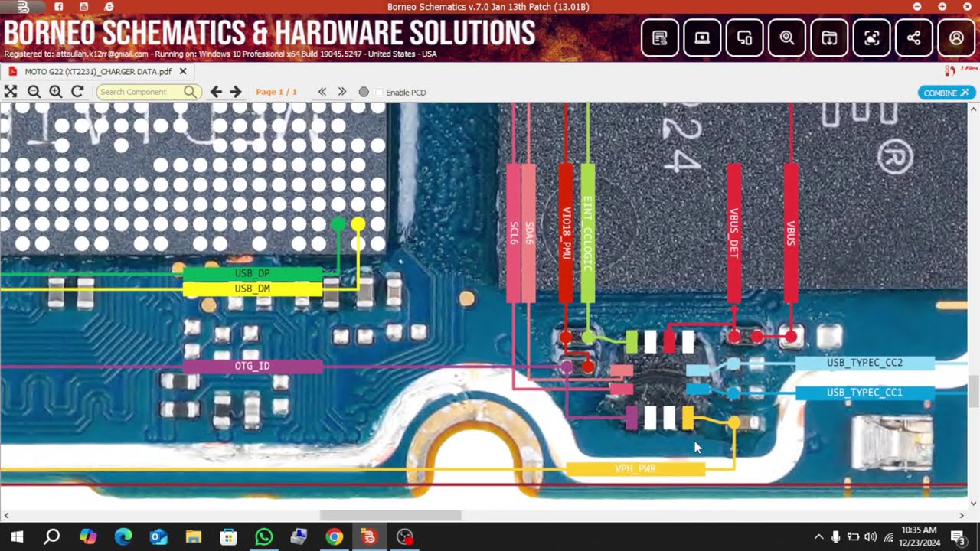Image resolution: width=980 pixels, height=551 pixels.
Task: Select the VIO18_PMU vertical label
Action: [566, 233]
